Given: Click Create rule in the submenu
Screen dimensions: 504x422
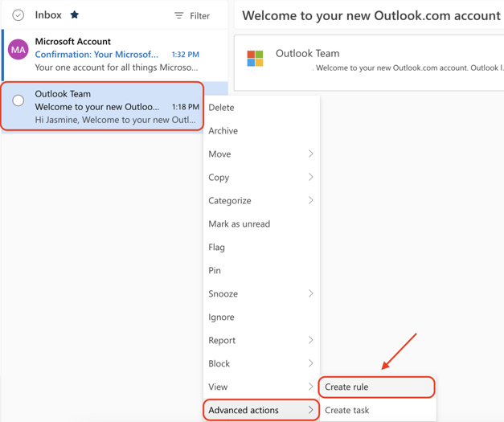Looking at the screenshot, I should click(376, 387).
